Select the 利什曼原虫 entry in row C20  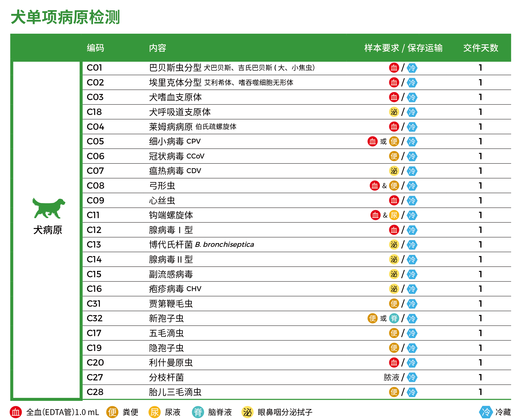point(171,363)
